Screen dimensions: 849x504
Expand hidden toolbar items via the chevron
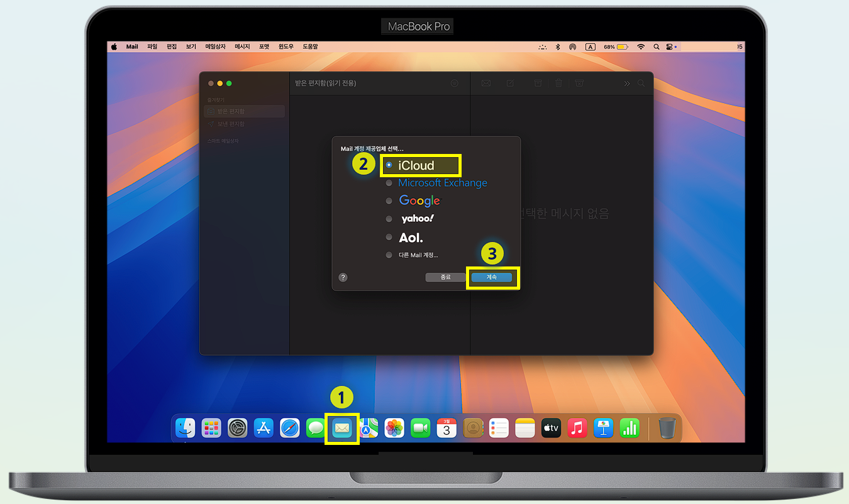(626, 83)
